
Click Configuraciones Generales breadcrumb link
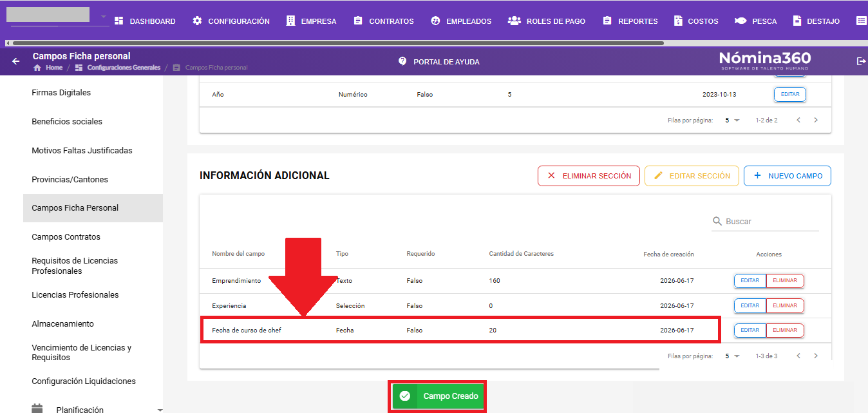[x=124, y=68]
